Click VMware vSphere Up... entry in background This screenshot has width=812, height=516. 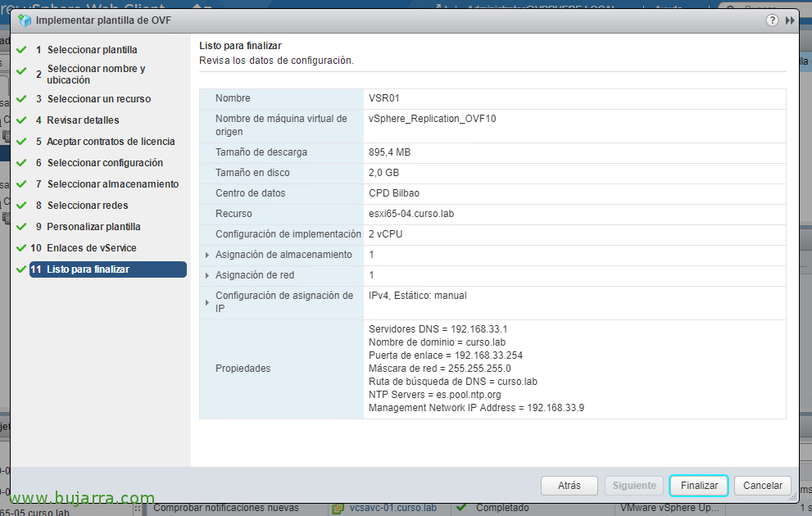[669, 509]
